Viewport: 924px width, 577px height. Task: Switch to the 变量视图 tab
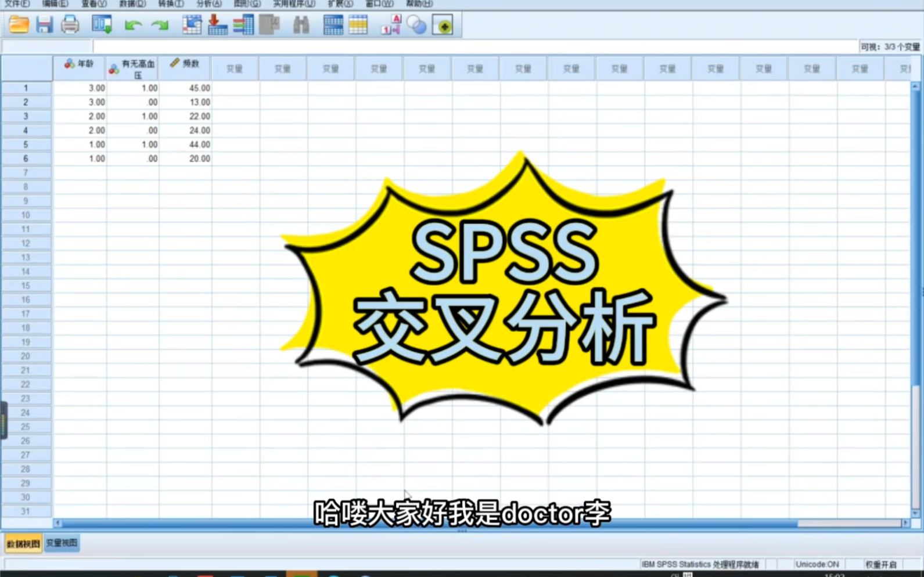click(62, 543)
